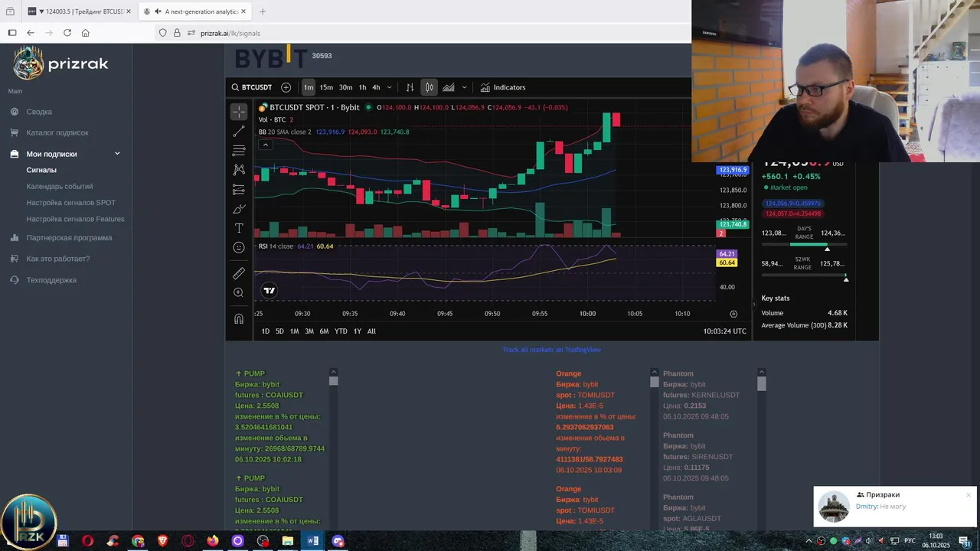Set the 1h chart interval
Viewport: 980px width, 551px height.
pos(362,87)
